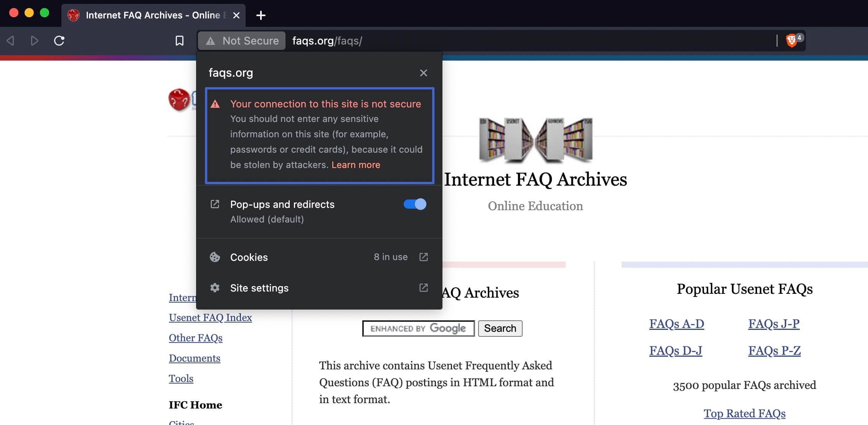This screenshot has height=425, width=868.
Task: Open the Learn more link
Action: coord(356,165)
